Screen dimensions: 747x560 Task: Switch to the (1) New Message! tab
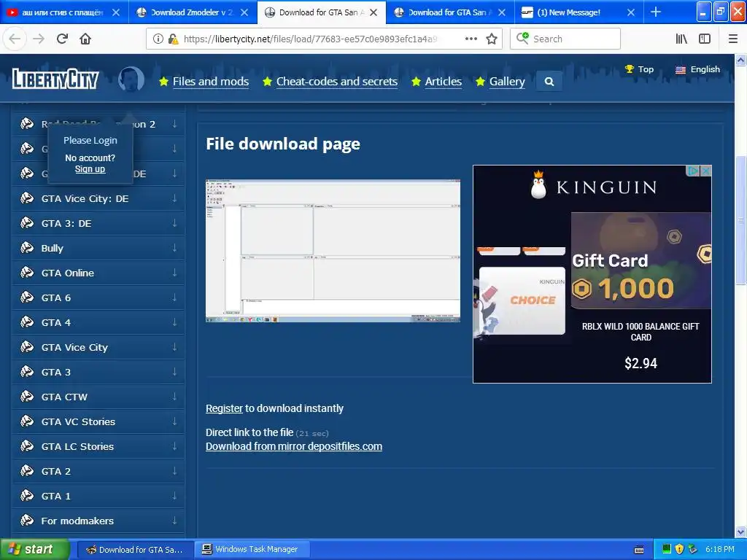click(578, 12)
